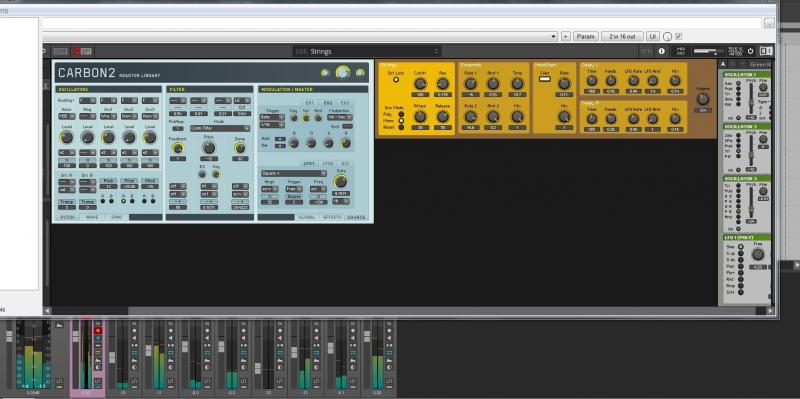Click the Delay L Feedb knob
This screenshot has width=800, height=399.
click(x=611, y=81)
